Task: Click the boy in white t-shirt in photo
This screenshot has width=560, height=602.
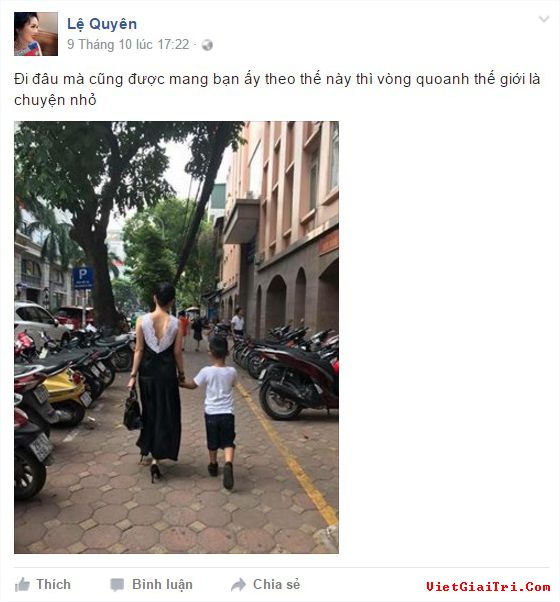Action: (x=217, y=411)
